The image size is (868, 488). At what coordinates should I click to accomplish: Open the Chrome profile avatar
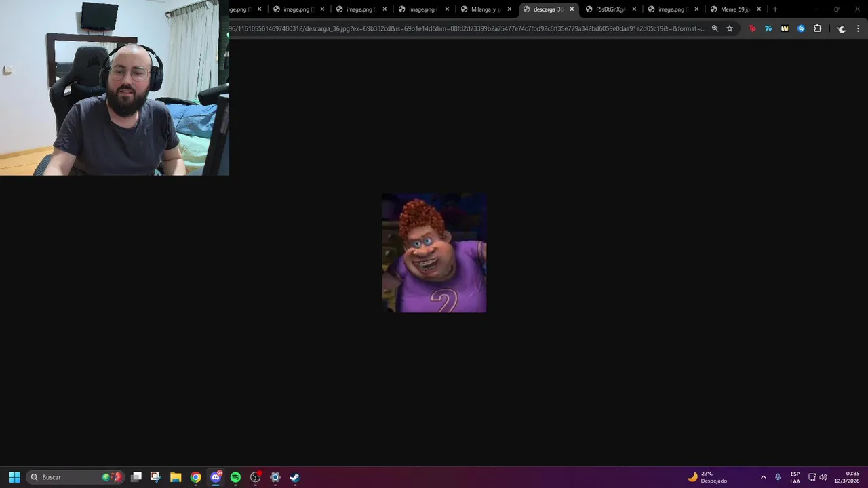tap(842, 28)
